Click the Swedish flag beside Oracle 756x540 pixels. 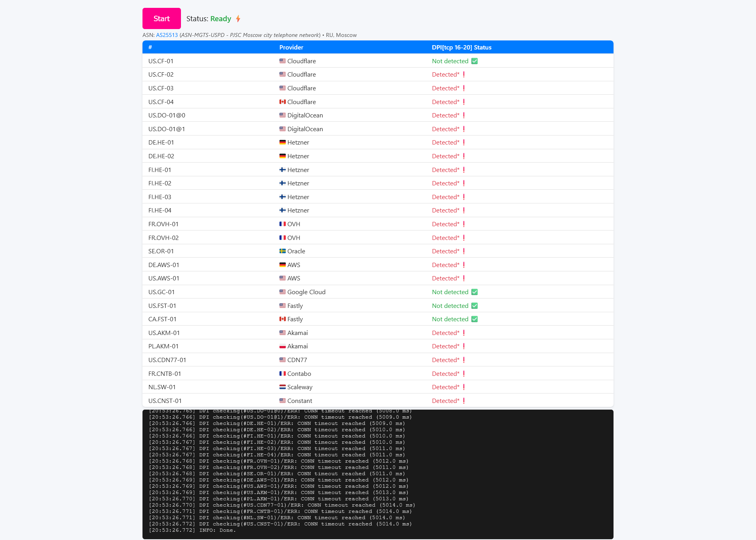click(282, 251)
